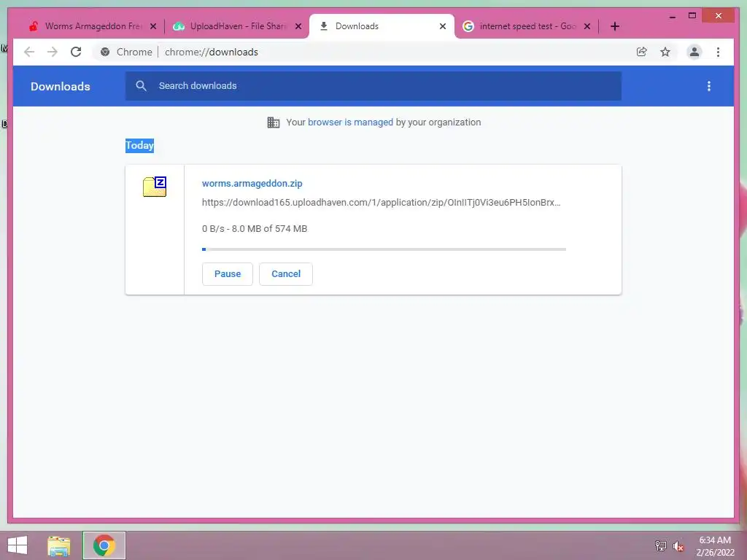Share this page icon in address bar
This screenshot has width=747, height=560.
pos(642,52)
